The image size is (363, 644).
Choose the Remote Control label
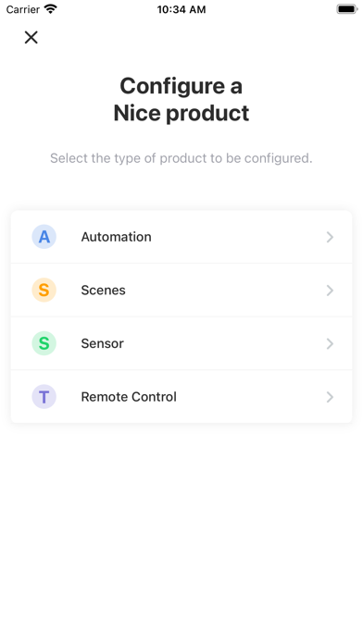(x=129, y=397)
